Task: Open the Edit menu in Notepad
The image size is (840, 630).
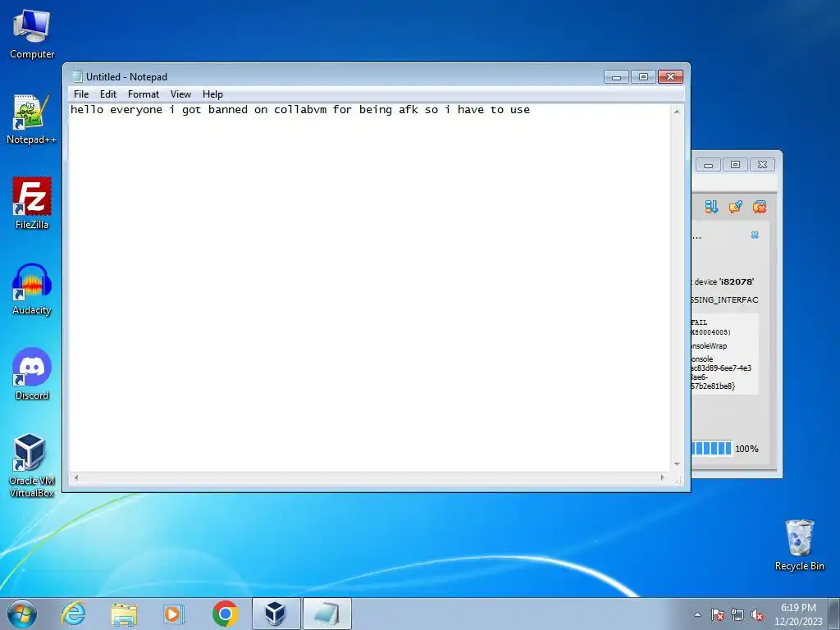Action: [x=107, y=94]
